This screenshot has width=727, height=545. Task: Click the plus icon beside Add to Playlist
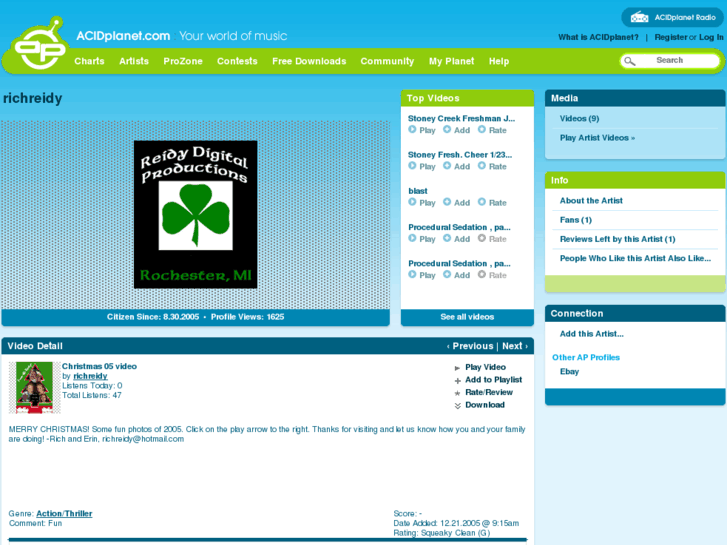tap(458, 380)
